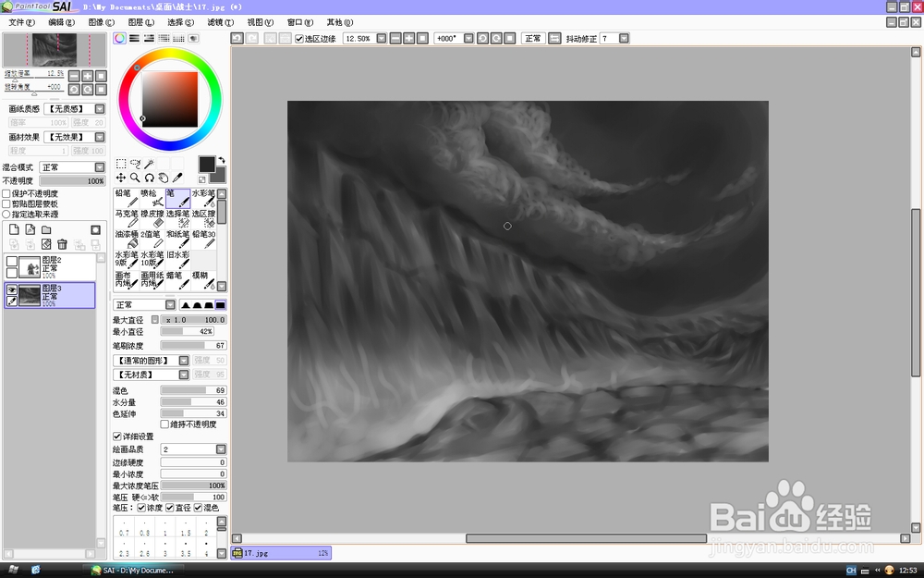Delete the layer with trash icon

pyautogui.click(x=62, y=244)
